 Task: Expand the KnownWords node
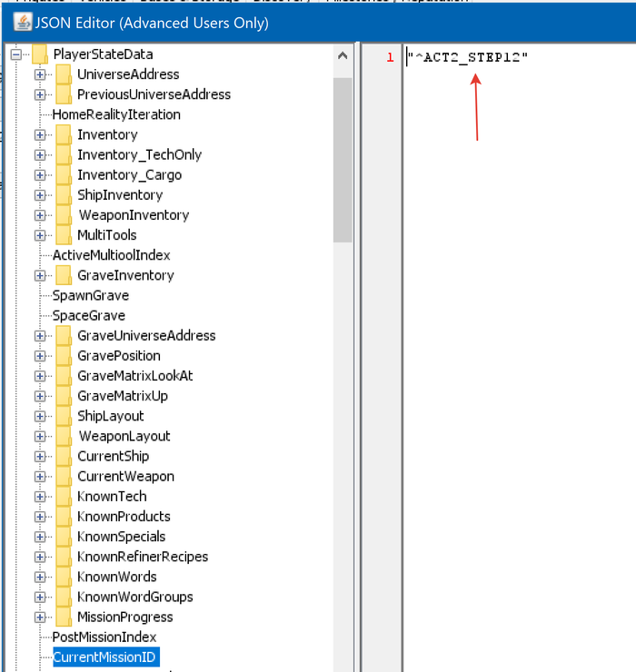40,578
